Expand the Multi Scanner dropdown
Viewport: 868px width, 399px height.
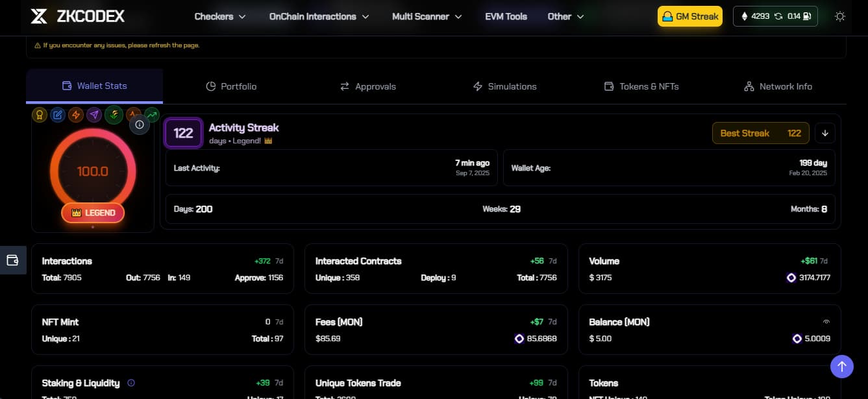pos(427,16)
